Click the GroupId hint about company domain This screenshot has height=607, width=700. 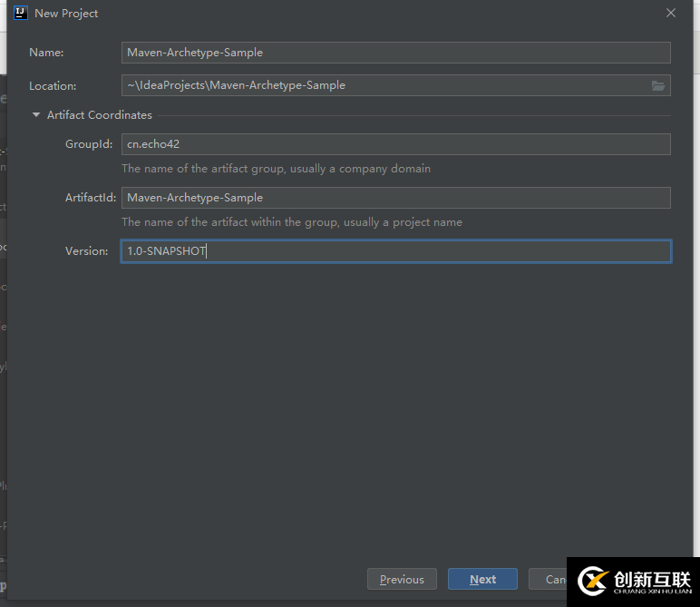[x=276, y=169]
